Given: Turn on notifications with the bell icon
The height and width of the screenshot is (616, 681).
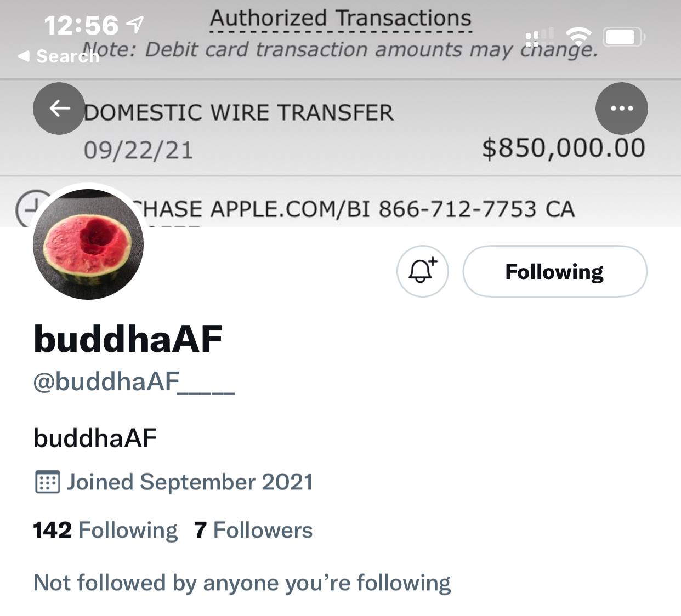Looking at the screenshot, I should (423, 271).
